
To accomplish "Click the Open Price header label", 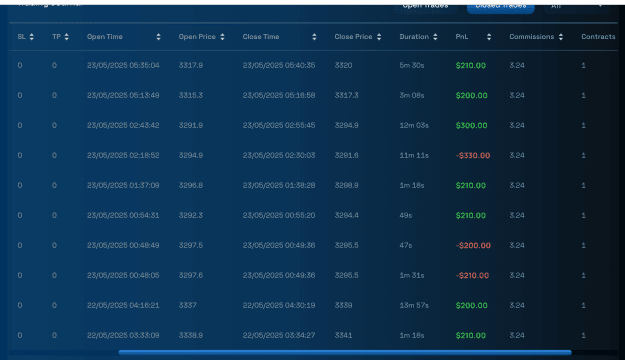I will click(197, 37).
